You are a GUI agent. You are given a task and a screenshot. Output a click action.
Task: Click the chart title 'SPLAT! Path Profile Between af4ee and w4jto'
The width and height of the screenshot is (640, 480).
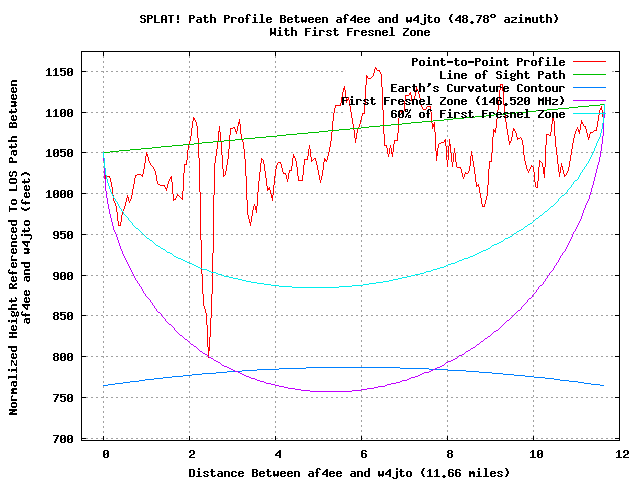click(290, 19)
